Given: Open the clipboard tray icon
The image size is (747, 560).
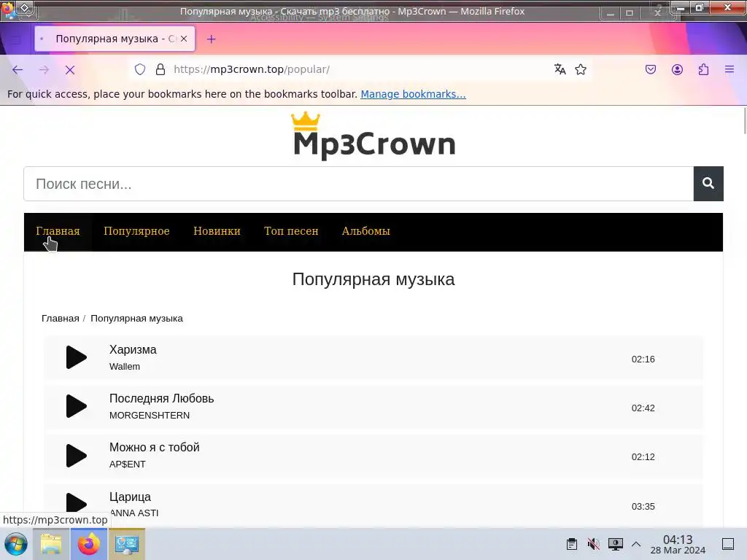Looking at the screenshot, I should pyautogui.click(x=572, y=544).
